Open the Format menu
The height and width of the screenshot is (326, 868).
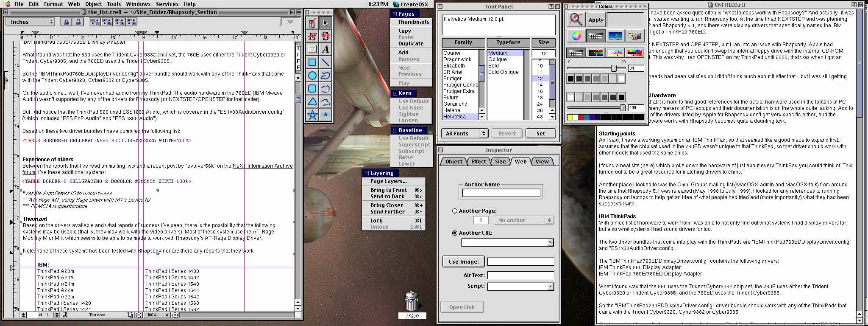(x=53, y=4)
